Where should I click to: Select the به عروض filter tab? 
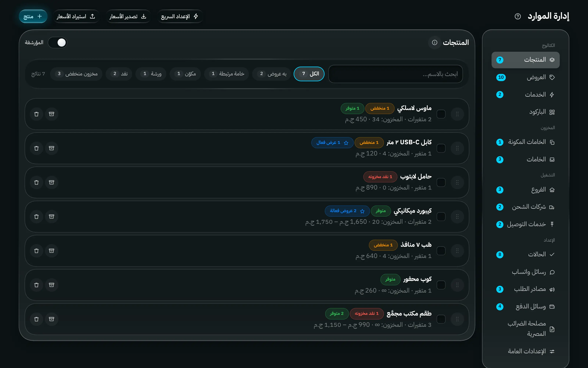(271, 74)
